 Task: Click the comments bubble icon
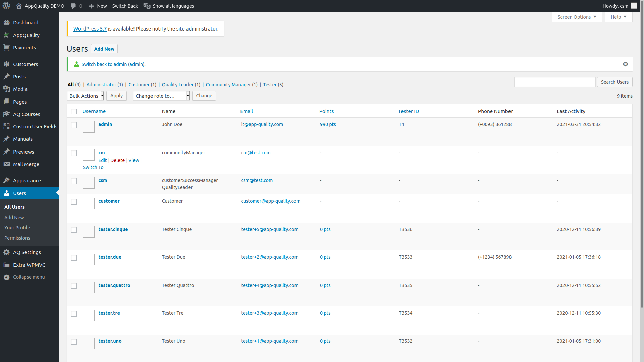73,6
